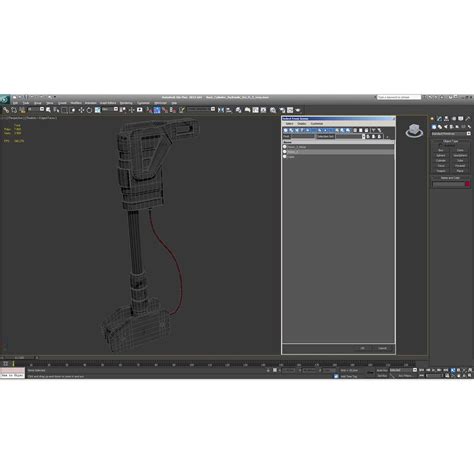Click the red object color swatch
The image size is (474, 474).
pos(468,184)
